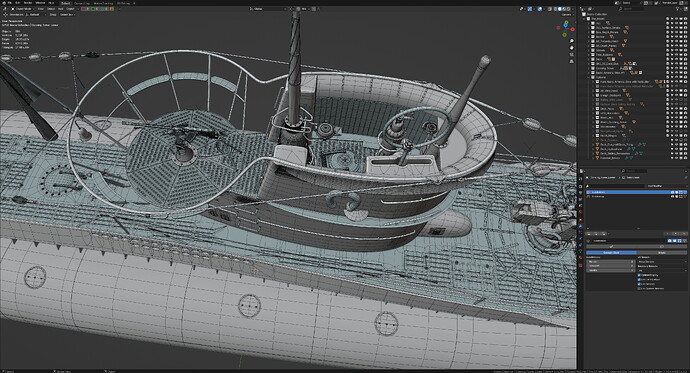690x373 pixels.
Task: Select the Default workspace tab
Action: 66,3
